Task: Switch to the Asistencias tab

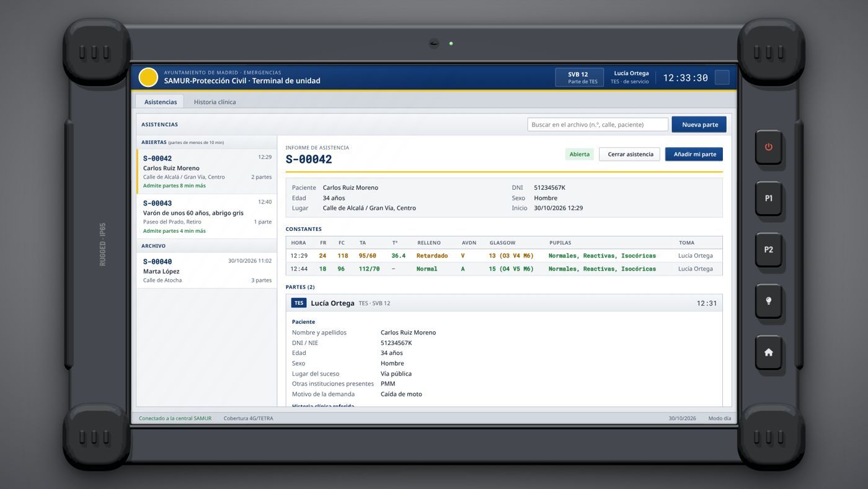Action: (x=161, y=102)
